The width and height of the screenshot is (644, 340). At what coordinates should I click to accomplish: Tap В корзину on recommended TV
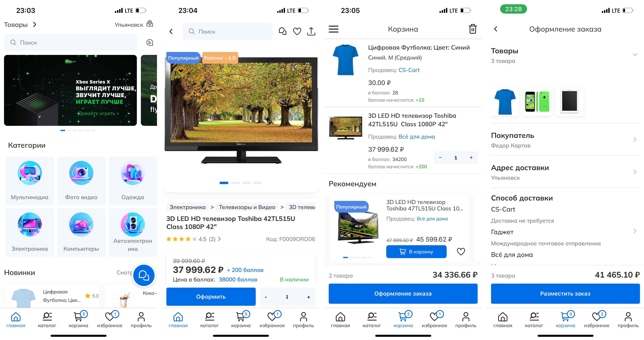416,252
